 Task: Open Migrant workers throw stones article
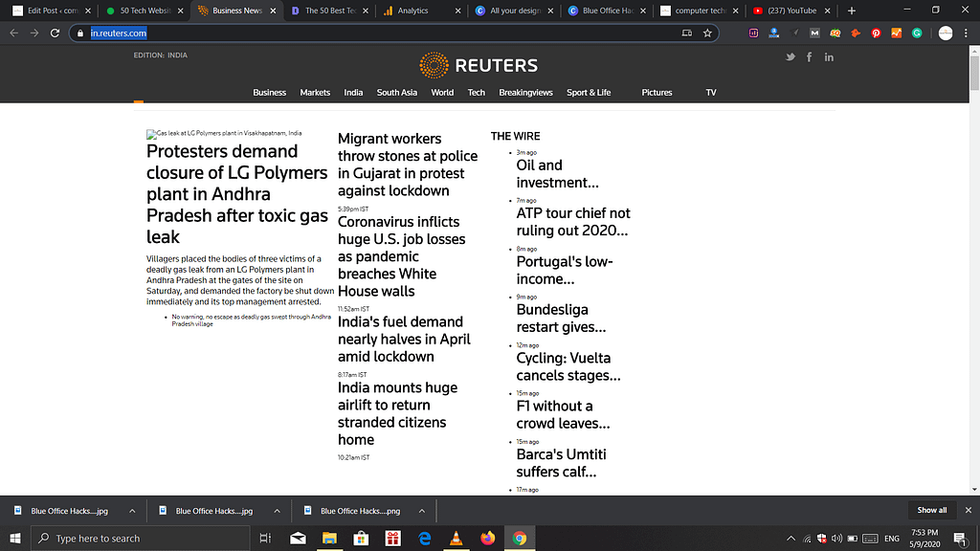(x=408, y=165)
